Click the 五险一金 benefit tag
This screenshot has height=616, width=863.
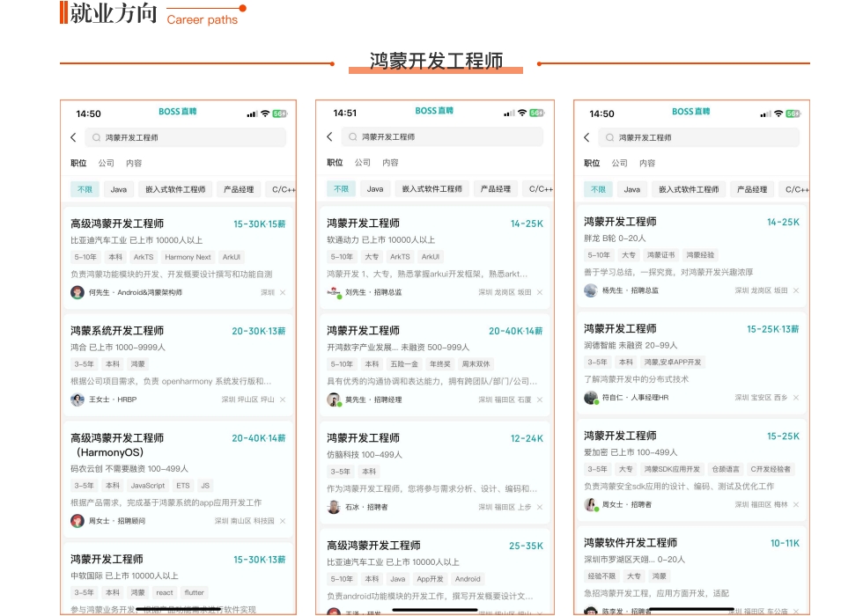(404, 364)
